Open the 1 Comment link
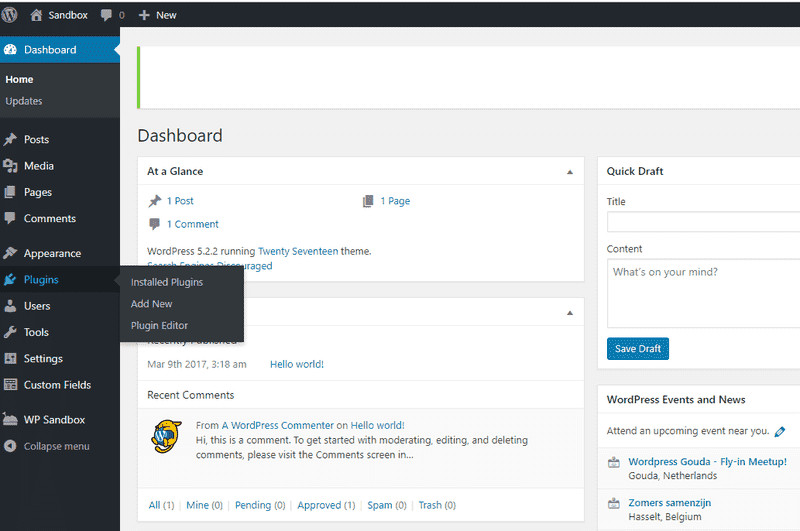The image size is (800, 531). pyautogui.click(x=193, y=224)
